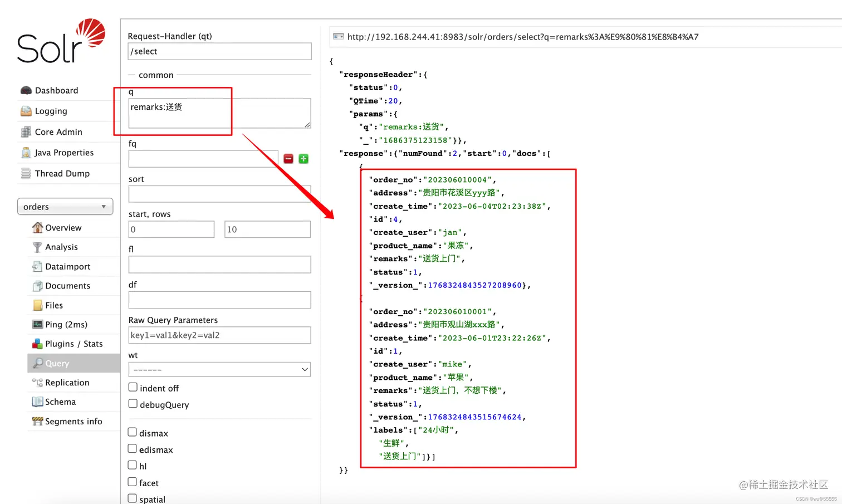
Task: Open the Replication menu entry
Action: pyautogui.click(x=67, y=383)
